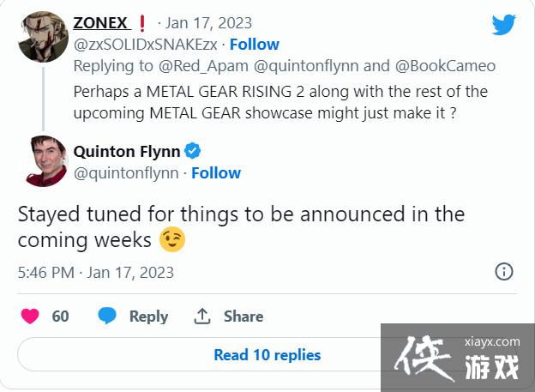Click the share arrow icon
This screenshot has width=535, height=392.
203,317
